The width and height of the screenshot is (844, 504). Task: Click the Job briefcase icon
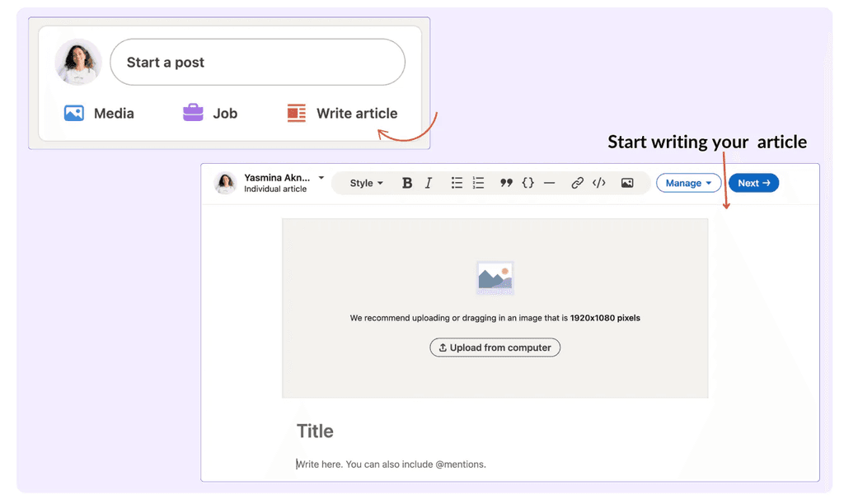pos(192,113)
